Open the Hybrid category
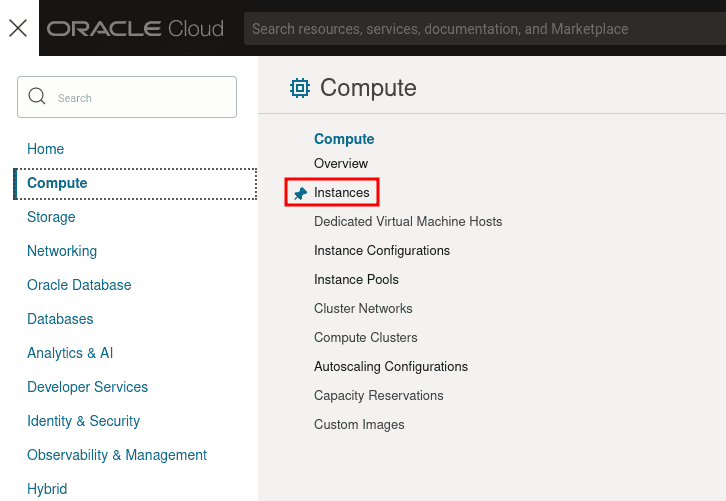This screenshot has width=726, height=501. click(47, 489)
